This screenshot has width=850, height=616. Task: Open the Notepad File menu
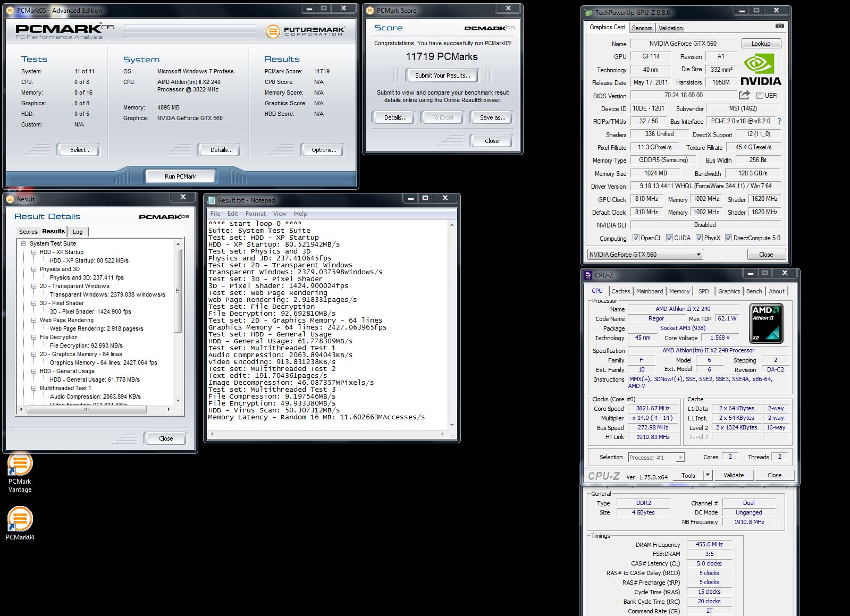pos(215,214)
